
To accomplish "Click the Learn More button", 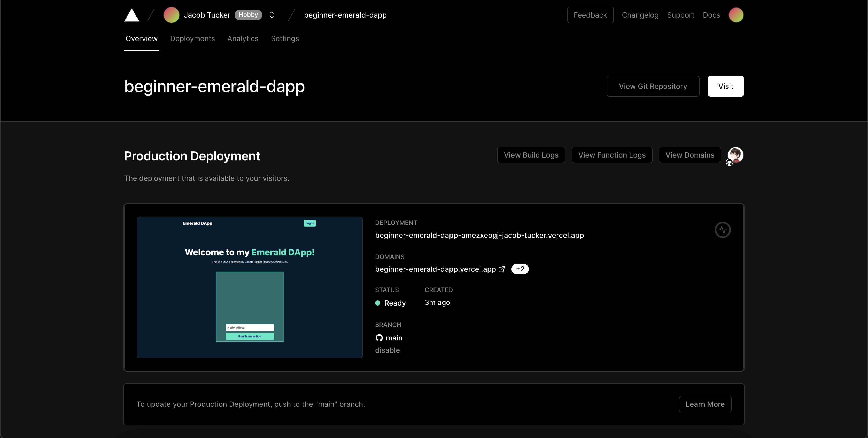I will tap(705, 404).
